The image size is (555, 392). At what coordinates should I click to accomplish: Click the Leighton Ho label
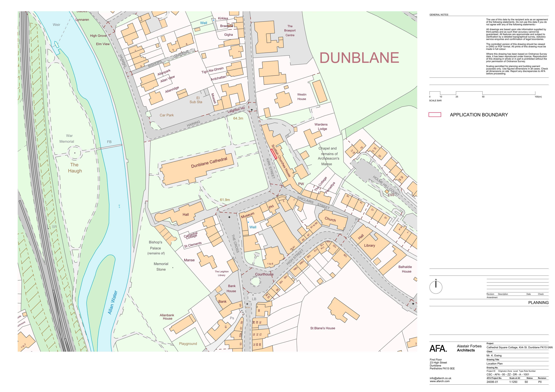click(x=236, y=110)
